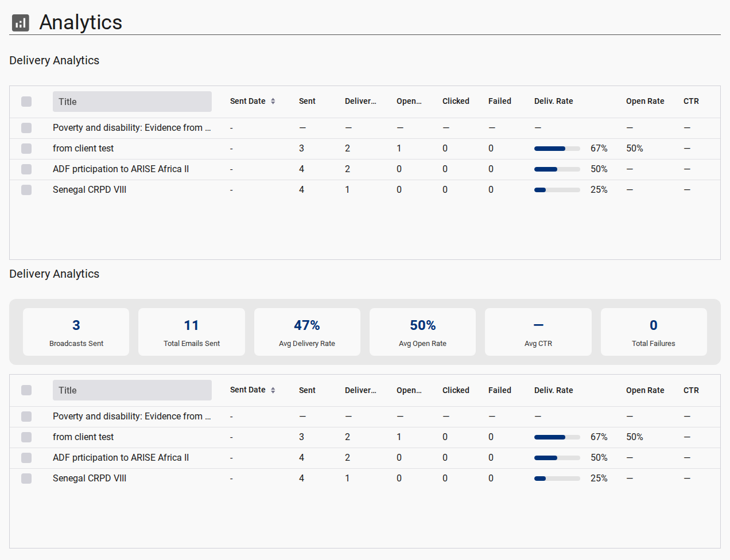
Task: Sort by Sent Date header in upper table
Action: coord(248,101)
